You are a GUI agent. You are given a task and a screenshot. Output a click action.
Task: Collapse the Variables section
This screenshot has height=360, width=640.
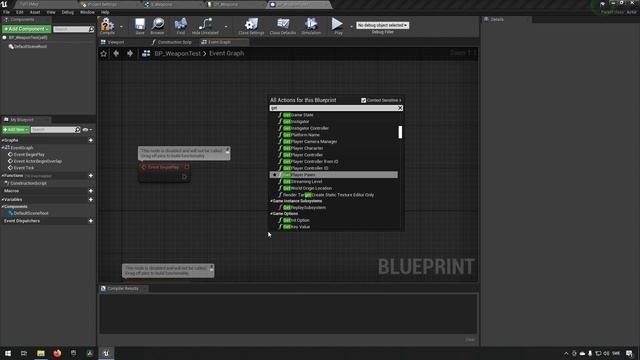click(x=3, y=200)
